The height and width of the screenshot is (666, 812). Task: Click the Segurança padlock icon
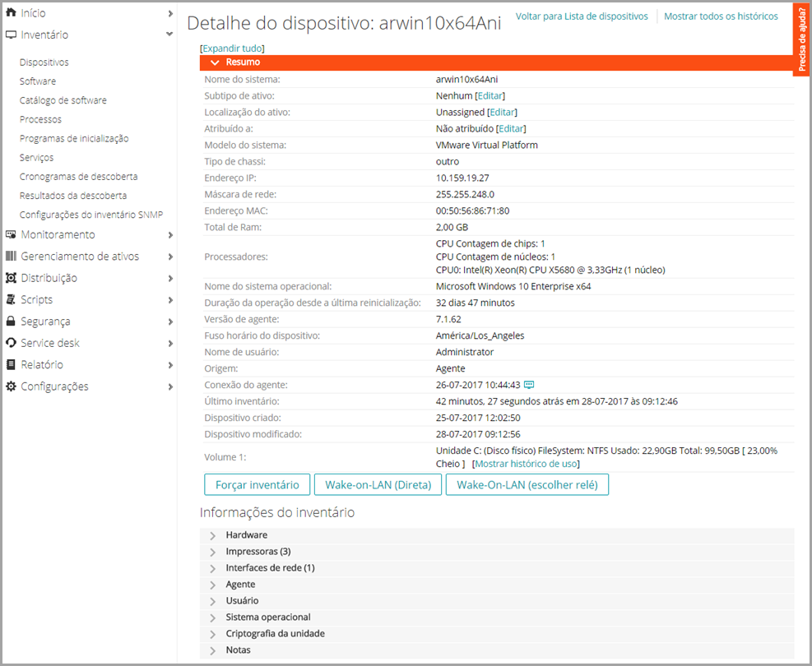pyautogui.click(x=12, y=321)
